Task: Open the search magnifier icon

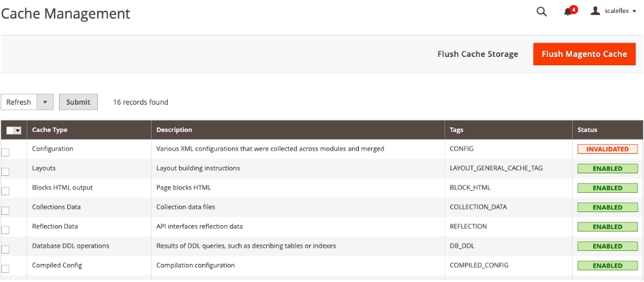Action: coord(542,12)
